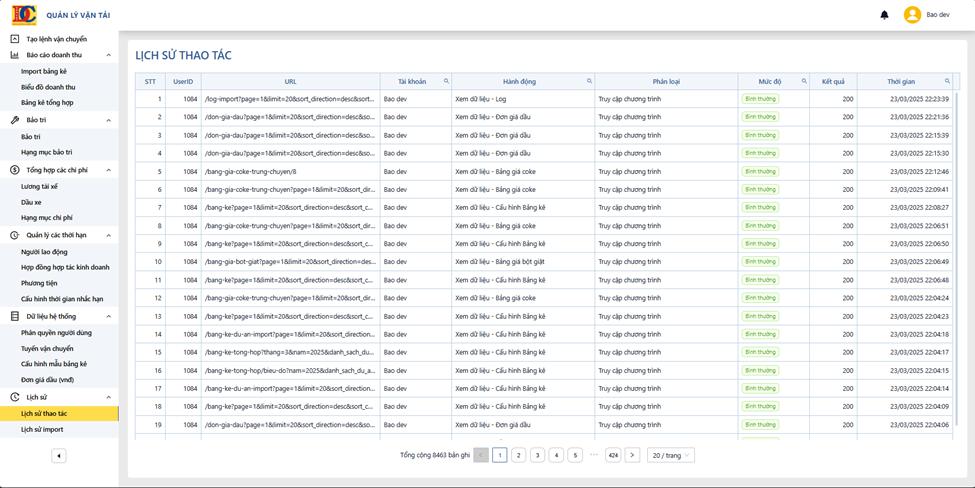
Task: Click the STT column header
Action: [150, 81]
